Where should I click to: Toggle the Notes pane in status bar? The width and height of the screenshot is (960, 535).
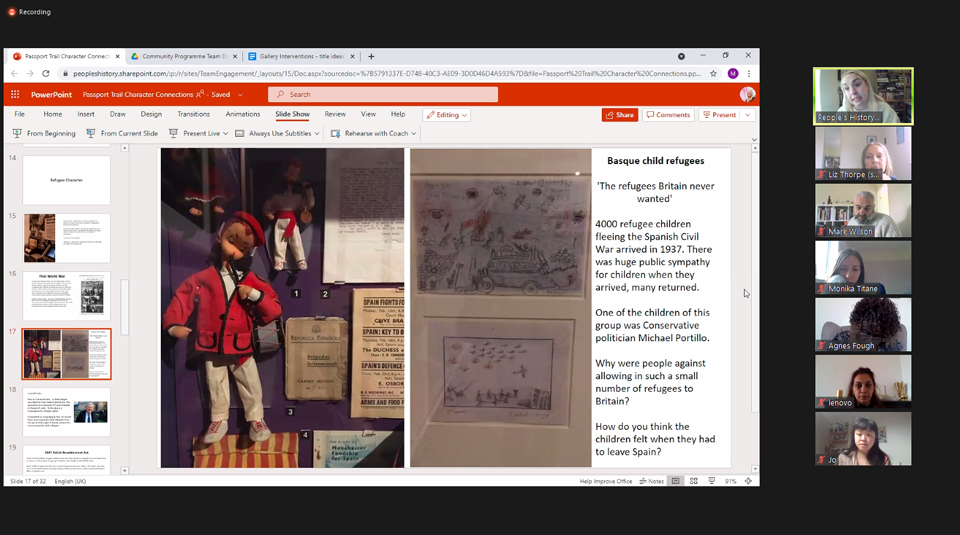click(x=651, y=481)
